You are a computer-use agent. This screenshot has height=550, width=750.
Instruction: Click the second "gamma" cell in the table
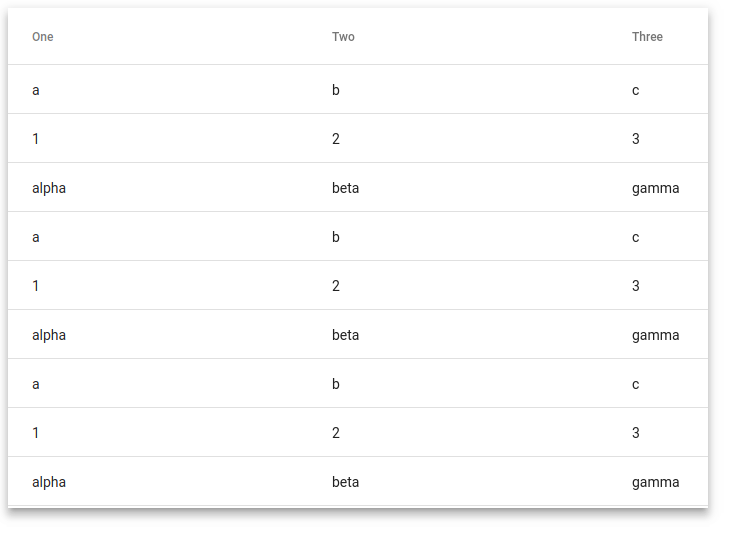[655, 335]
